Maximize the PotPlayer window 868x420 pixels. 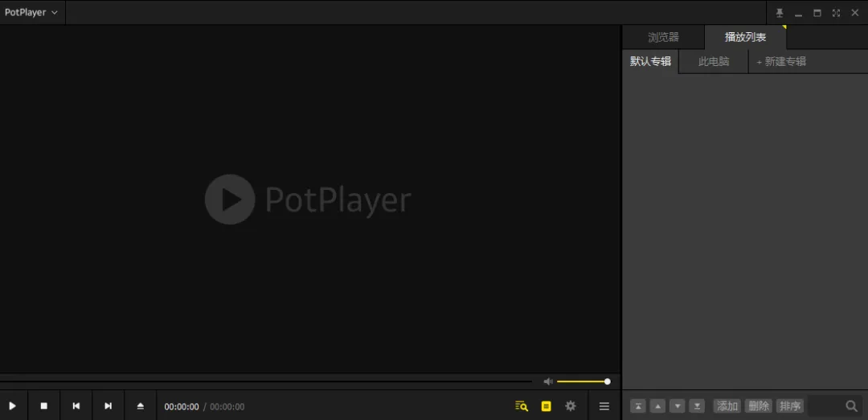pos(817,13)
